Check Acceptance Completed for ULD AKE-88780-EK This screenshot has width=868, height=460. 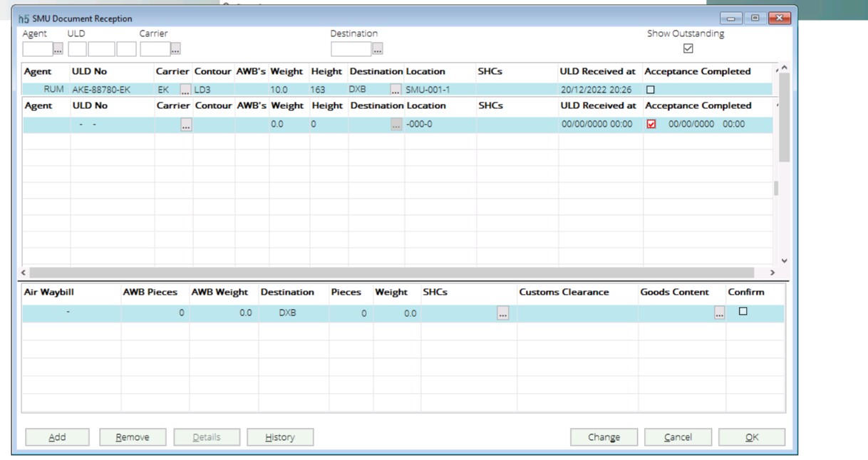tap(650, 90)
